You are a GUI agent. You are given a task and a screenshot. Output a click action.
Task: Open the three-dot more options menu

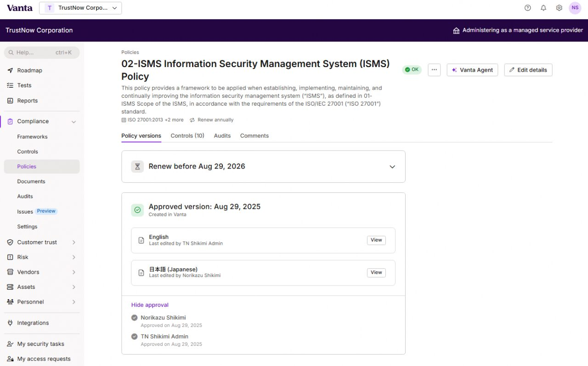(434, 70)
